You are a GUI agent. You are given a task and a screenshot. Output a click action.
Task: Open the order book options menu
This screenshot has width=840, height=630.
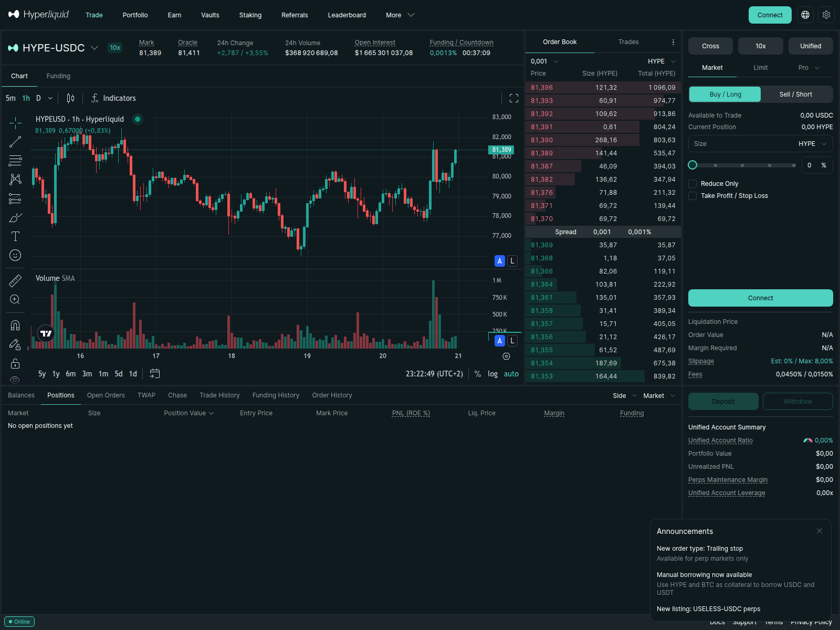(x=673, y=42)
